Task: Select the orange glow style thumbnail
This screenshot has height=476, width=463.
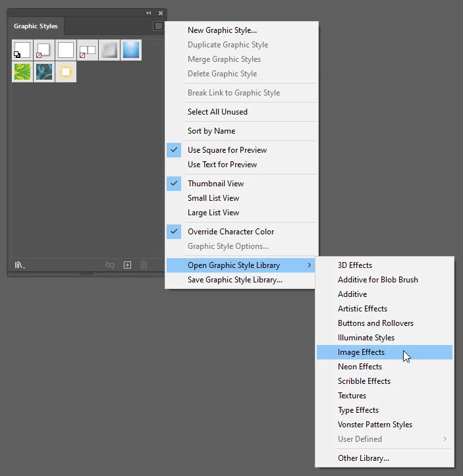Action: tap(66, 72)
